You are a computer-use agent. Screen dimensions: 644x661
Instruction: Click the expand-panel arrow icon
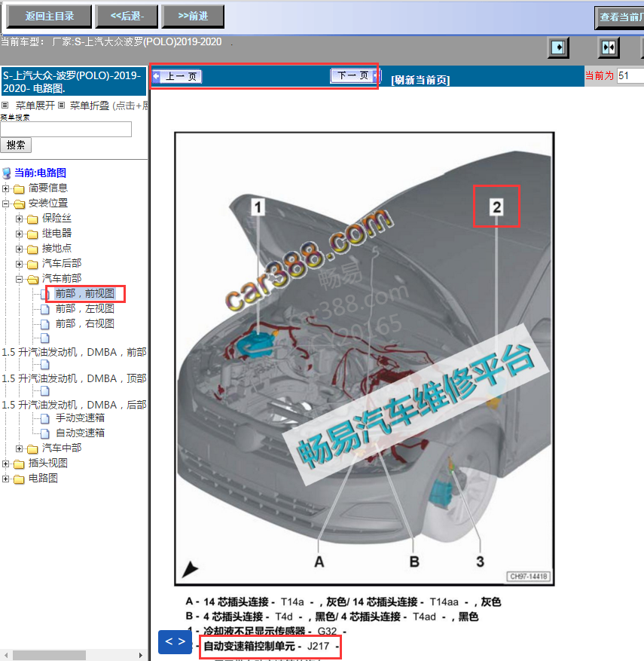point(558,47)
